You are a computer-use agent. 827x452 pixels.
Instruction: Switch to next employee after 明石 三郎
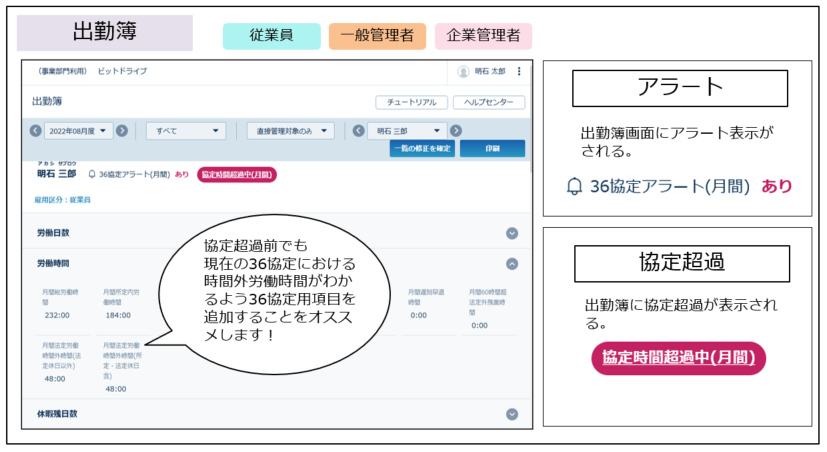coord(456,131)
